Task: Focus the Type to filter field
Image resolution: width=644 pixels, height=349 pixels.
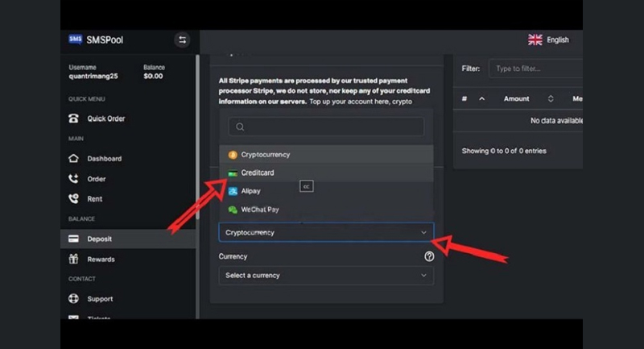Action: [x=535, y=69]
